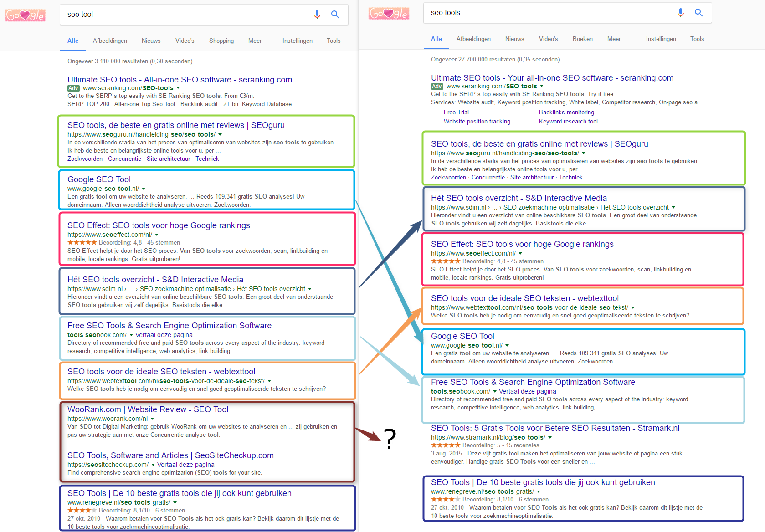The height and width of the screenshot is (532, 765).
Task: Click the left Google logo
Action: [x=26, y=15]
